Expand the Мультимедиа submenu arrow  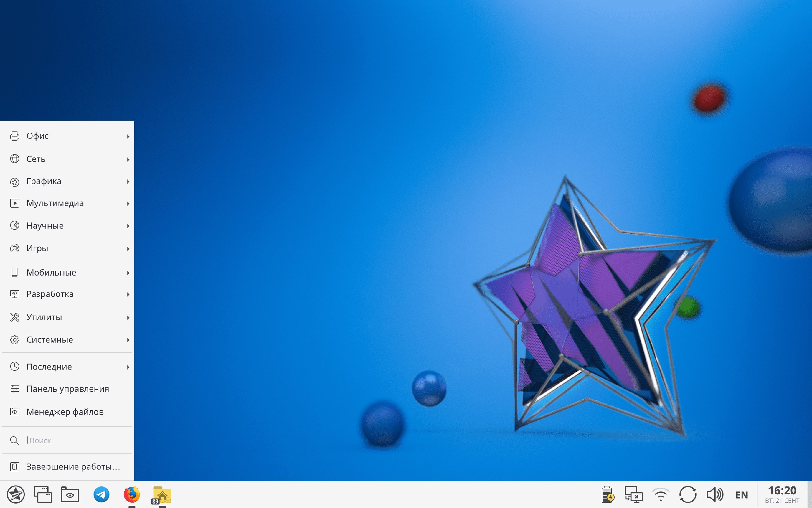[x=128, y=204]
